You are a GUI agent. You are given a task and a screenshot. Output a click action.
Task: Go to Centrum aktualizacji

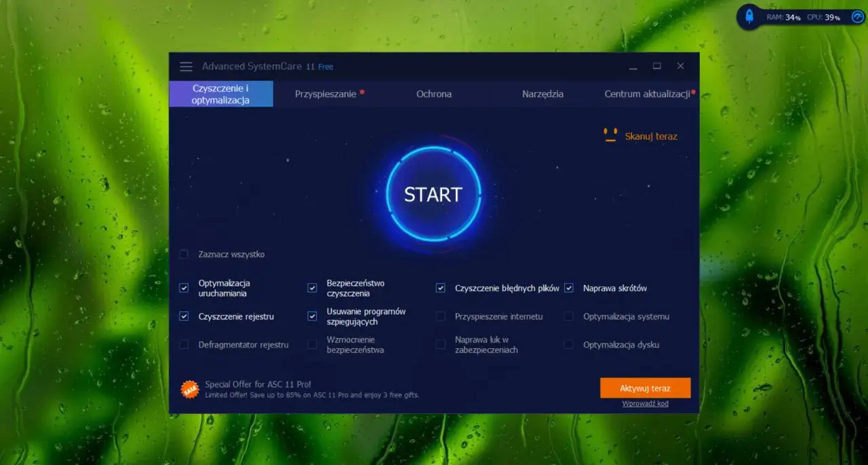[x=646, y=94]
